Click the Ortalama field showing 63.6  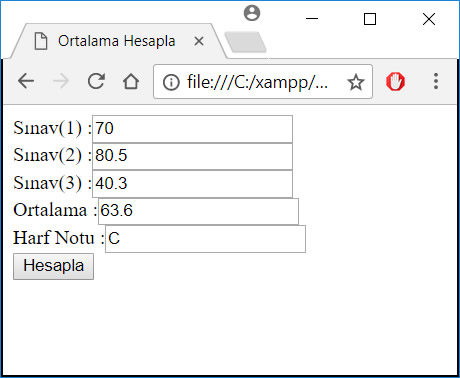click(x=198, y=211)
